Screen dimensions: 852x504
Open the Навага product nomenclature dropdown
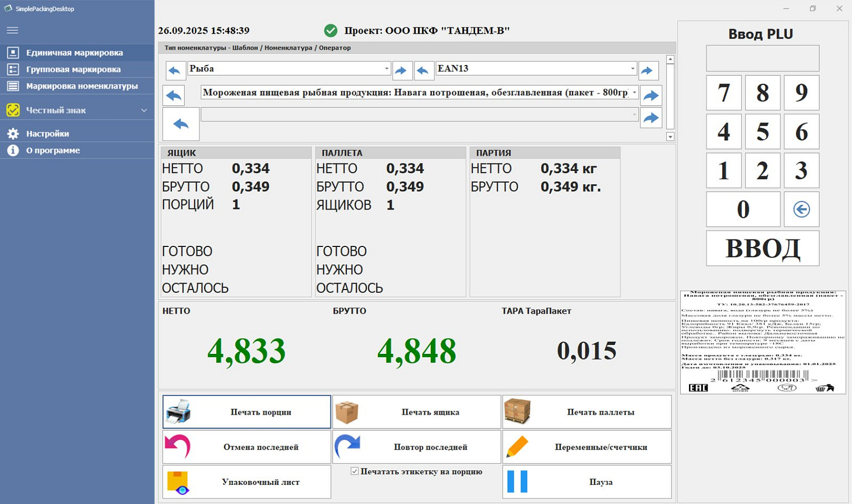click(420, 92)
